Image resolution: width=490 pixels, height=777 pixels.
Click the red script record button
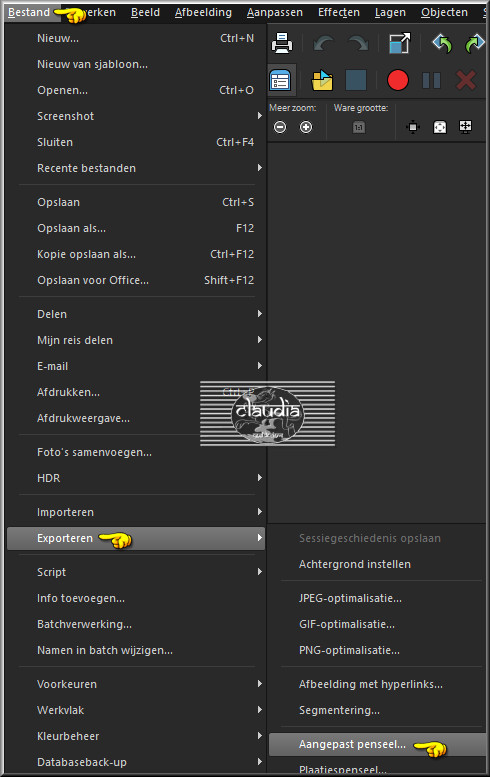pyautogui.click(x=397, y=80)
